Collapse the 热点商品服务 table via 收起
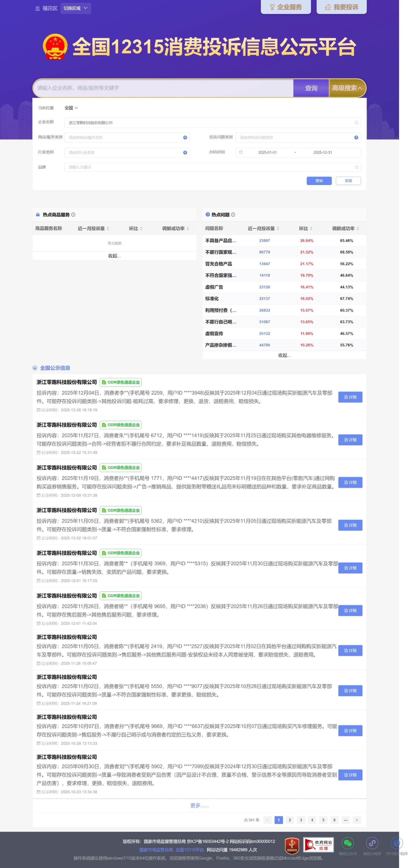408x868 pixels. point(114,256)
